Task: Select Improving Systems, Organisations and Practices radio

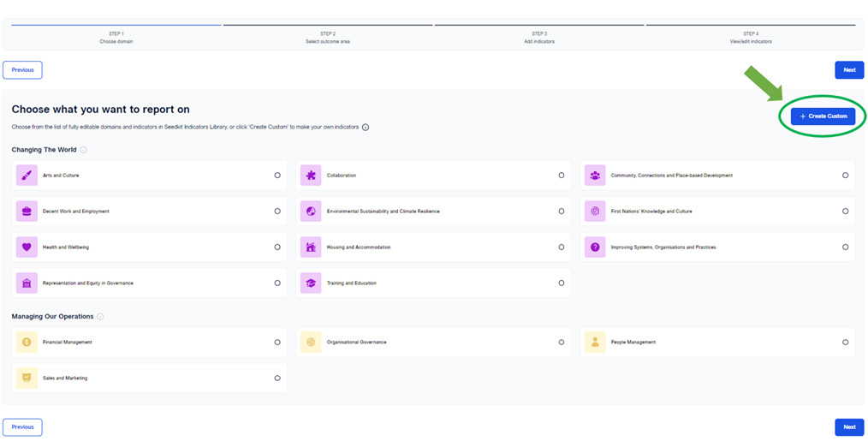Action: point(845,247)
